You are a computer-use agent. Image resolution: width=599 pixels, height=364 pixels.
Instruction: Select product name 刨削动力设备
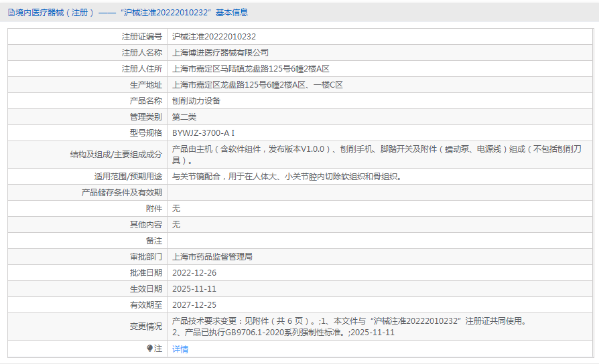pyautogui.click(x=196, y=101)
